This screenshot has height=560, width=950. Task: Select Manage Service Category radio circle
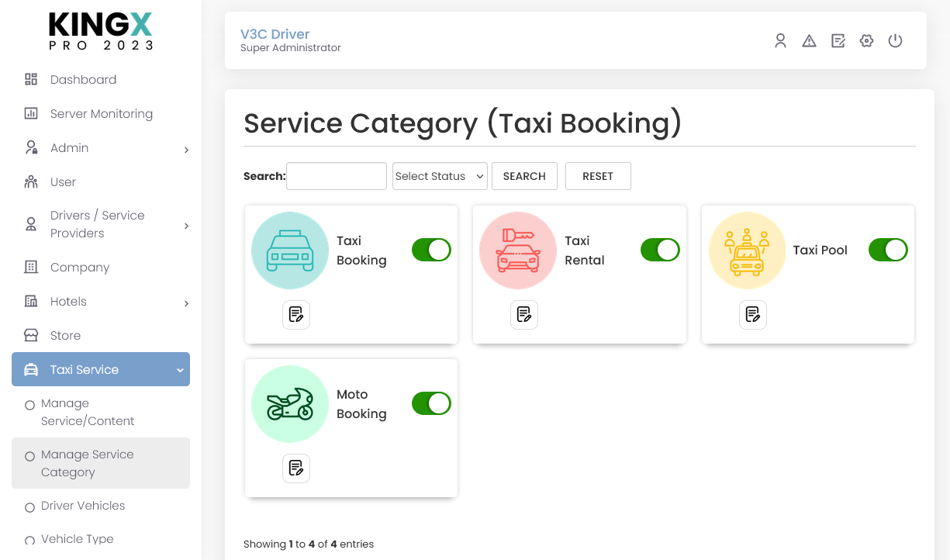30,456
